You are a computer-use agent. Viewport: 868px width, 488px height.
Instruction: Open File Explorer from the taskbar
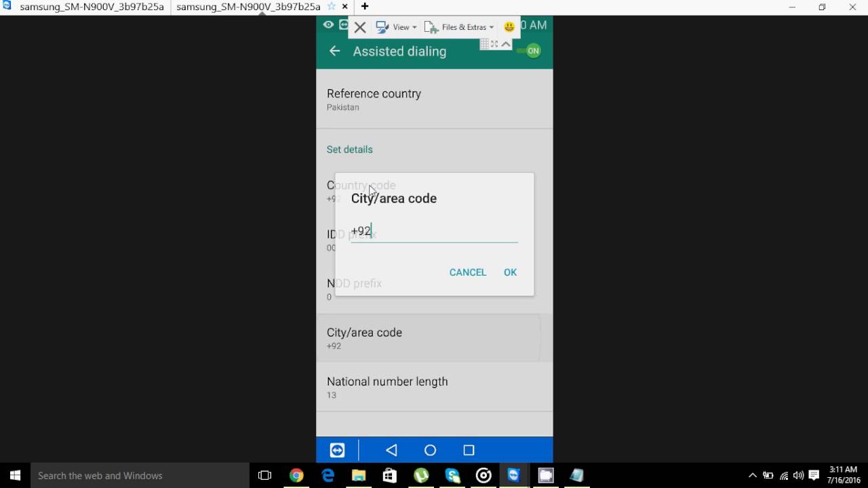pos(359,475)
